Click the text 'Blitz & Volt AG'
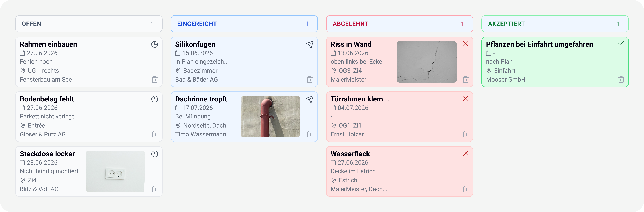 [39, 189]
